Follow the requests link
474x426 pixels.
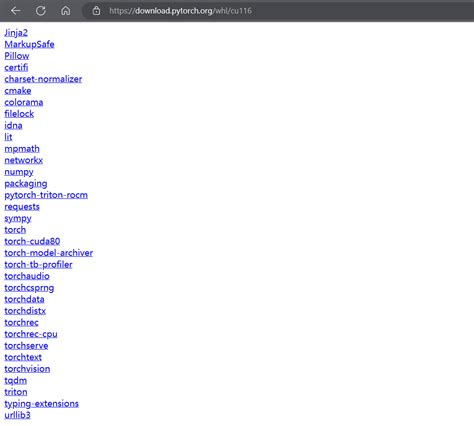click(22, 207)
